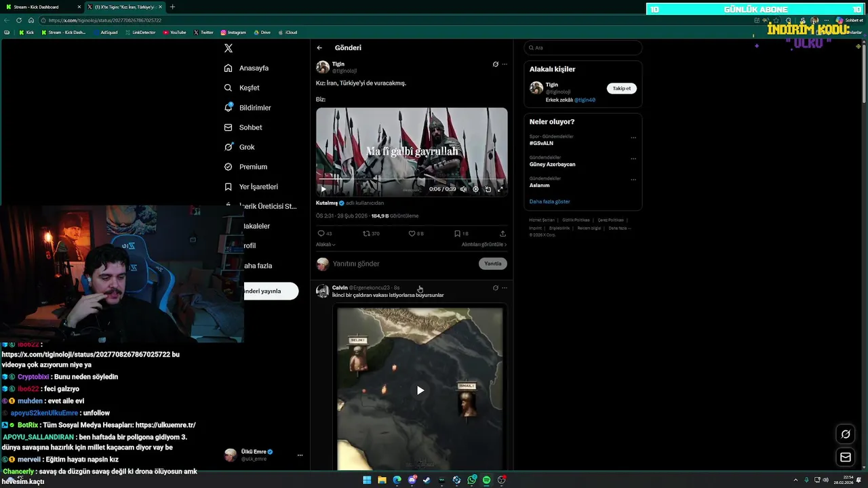Click Grok icon on Tigin's post
868x488 pixels.
pyautogui.click(x=496, y=64)
